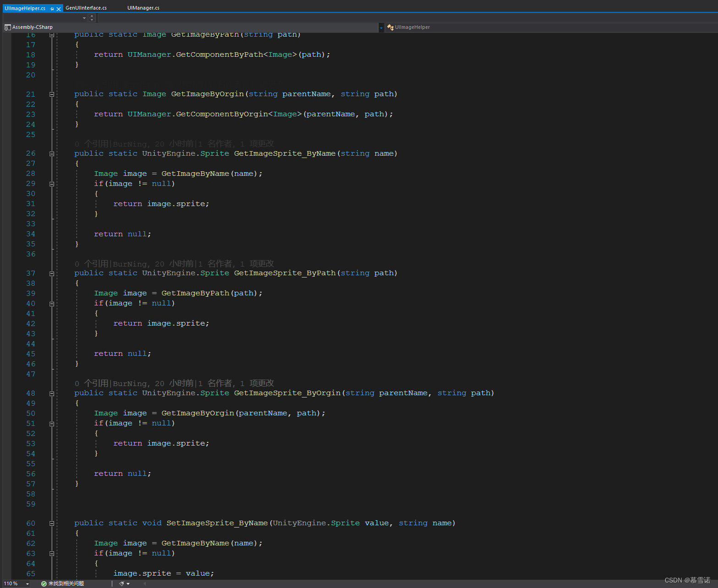
Task: Collapse the GetImageByOrgin method at line 21
Action: (x=52, y=94)
